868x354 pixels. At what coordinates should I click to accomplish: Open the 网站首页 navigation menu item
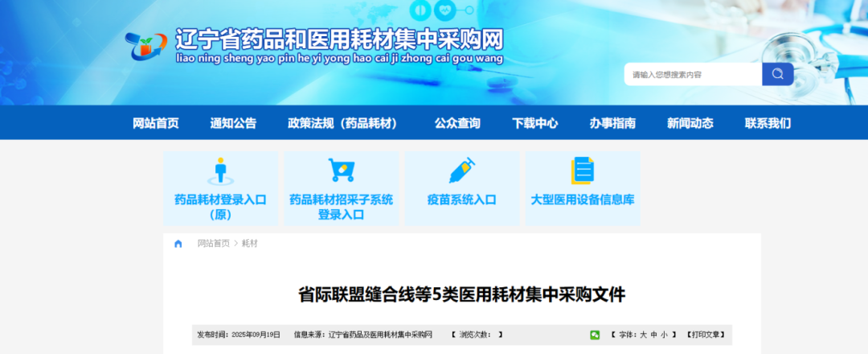156,123
